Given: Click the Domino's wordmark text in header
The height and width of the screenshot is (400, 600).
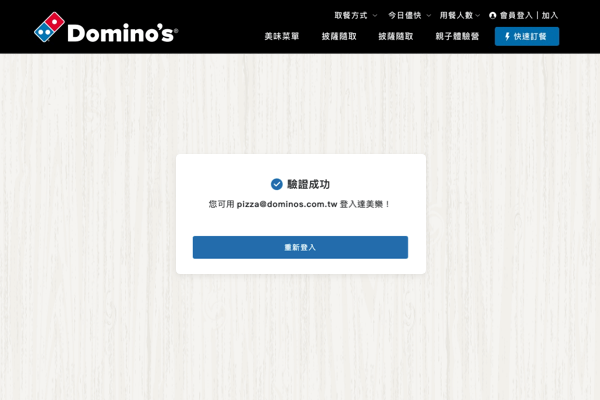Looking at the screenshot, I should point(122,33).
